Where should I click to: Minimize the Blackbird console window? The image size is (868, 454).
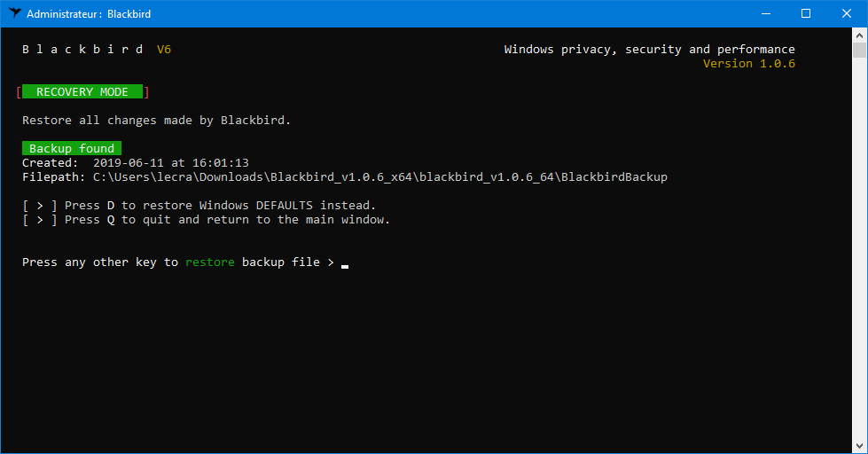pyautogui.click(x=766, y=14)
